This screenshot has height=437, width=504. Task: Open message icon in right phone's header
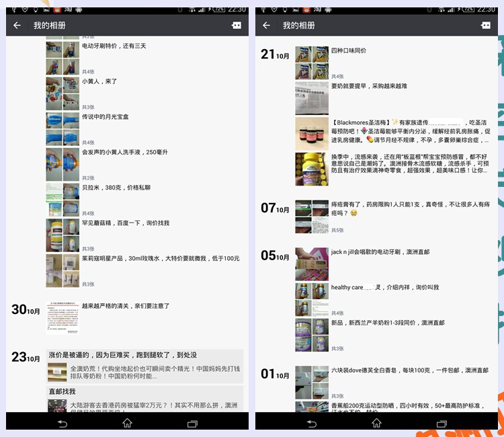coord(486,26)
